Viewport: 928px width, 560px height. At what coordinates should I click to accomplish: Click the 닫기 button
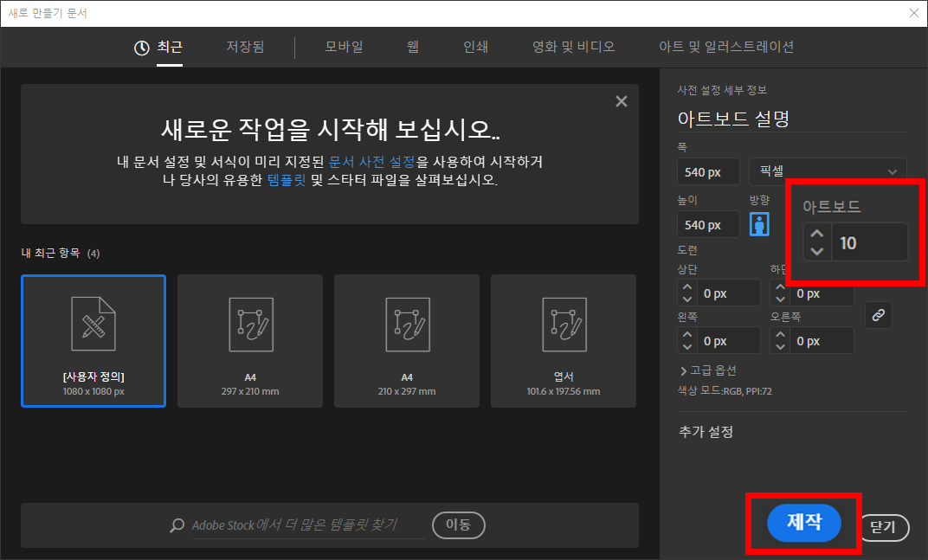(882, 527)
